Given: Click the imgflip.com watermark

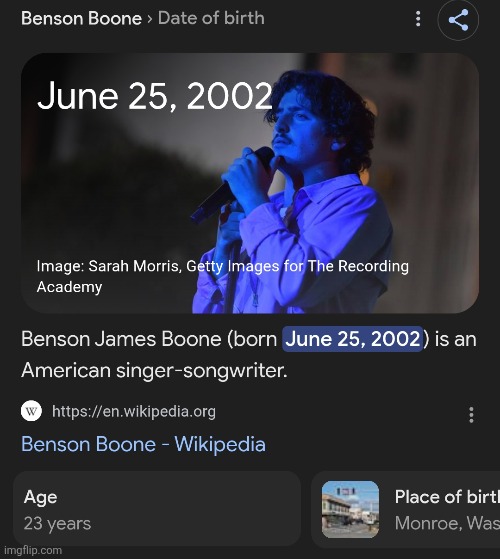Looking at the screenshot, I should (x=31, y=550).
